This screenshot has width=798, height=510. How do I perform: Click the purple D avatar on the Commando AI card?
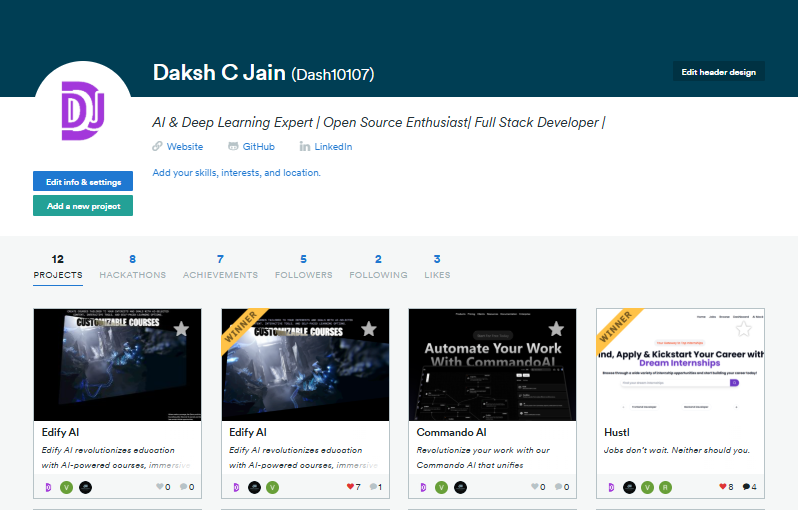(423, 488)
